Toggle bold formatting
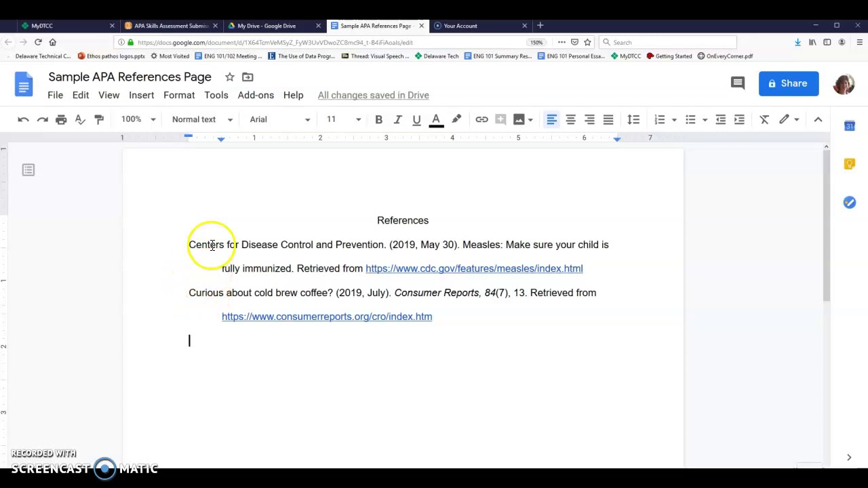Screen dimensions: 868x488 click(378, 119)
